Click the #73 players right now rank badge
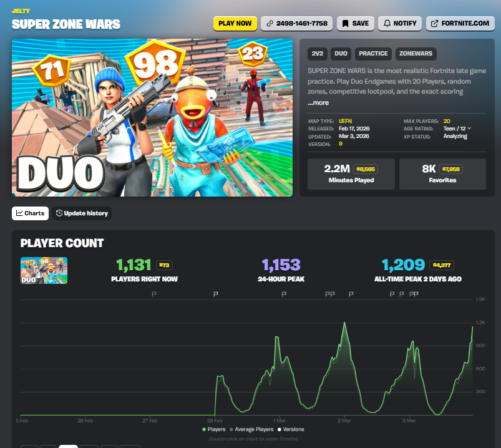Viewport: 501px width, 448px height. 164,265
